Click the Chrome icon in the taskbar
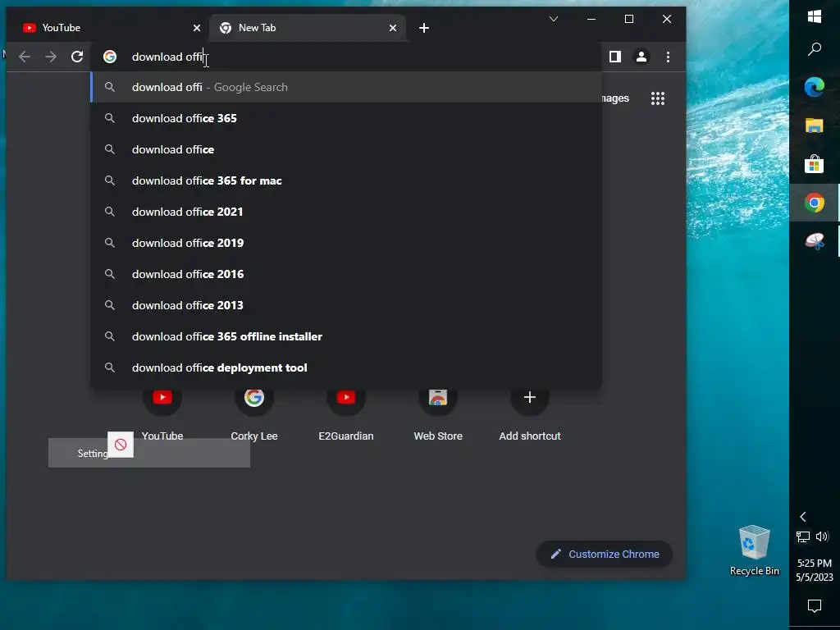The width and height of the screenshot is (840, 630). click(x=815, y=203)
